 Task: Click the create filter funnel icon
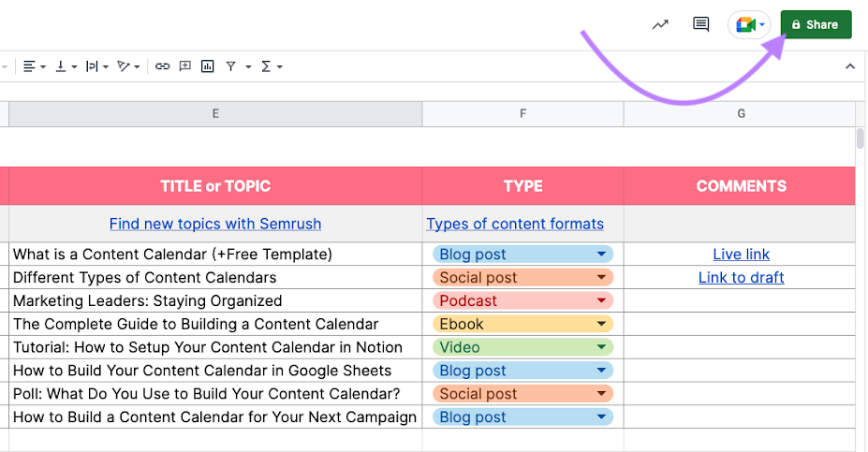click(x=231, y=66)
